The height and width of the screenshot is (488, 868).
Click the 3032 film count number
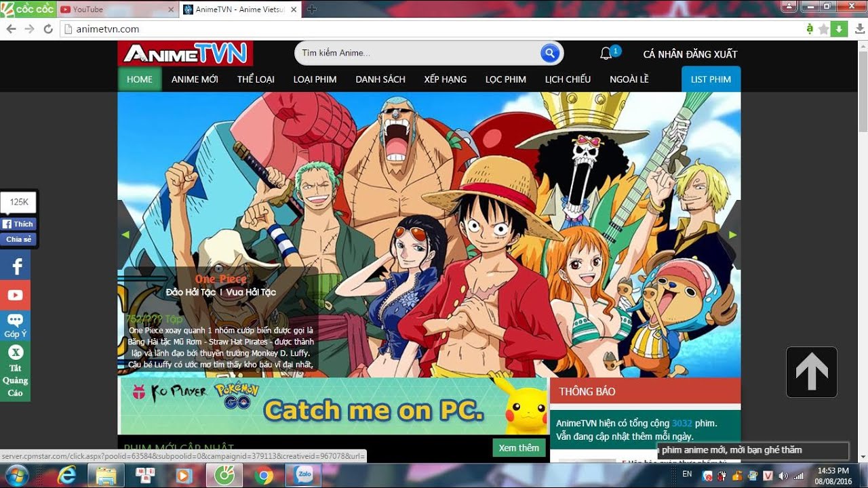[683, 423]
